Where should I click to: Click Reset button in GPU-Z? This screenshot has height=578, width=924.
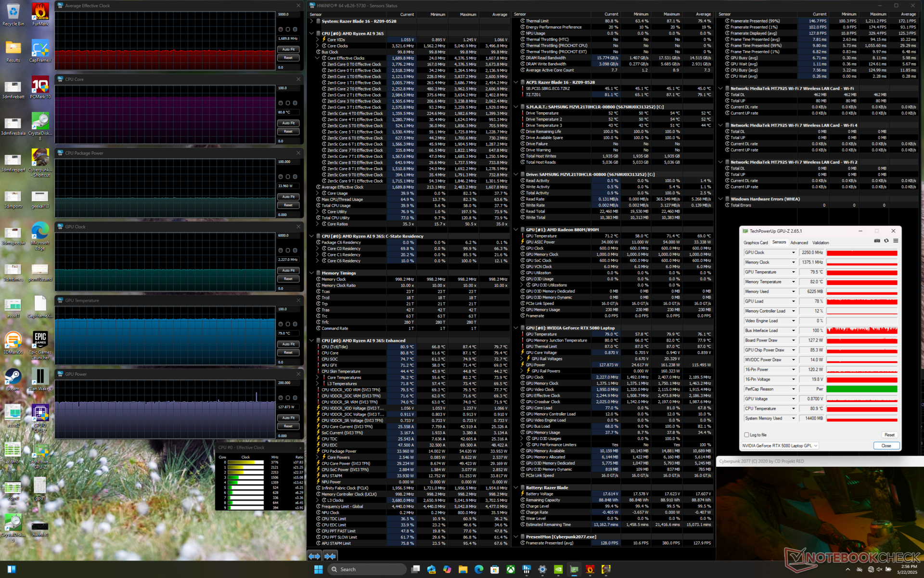[889, 435]
